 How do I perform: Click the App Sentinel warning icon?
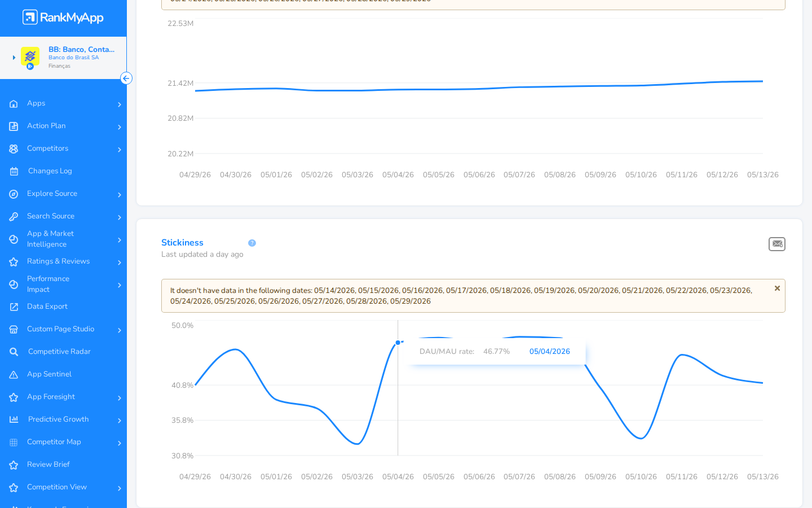coord(14,375)
